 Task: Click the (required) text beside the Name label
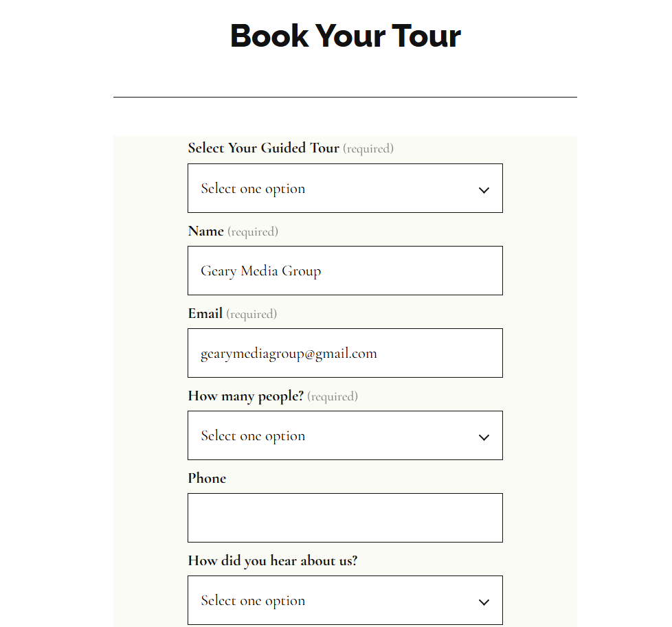coord(253,231)
